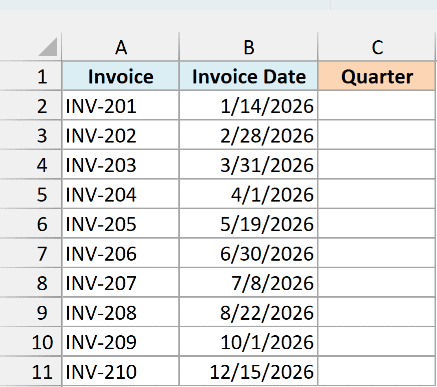Select row 10 header
The width and height of the screenshot is (437, 387).
(31, 342)
